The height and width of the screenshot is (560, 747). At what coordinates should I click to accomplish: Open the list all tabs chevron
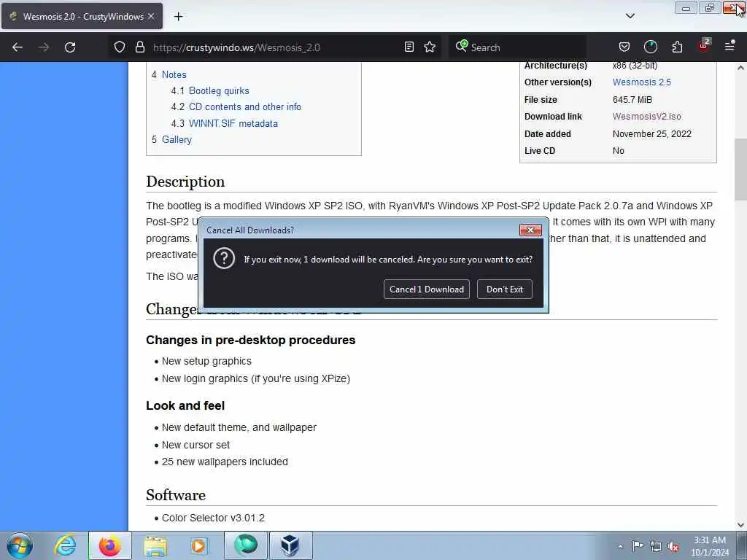[630, 16]
